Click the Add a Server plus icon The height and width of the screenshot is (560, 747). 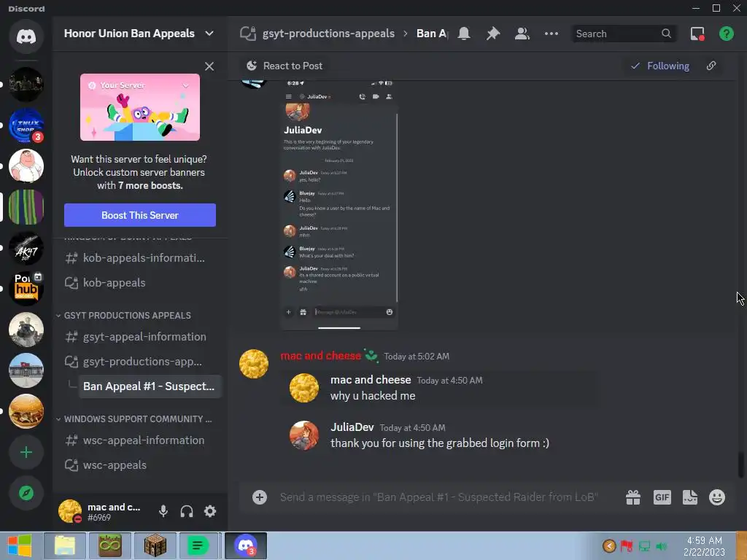(26, 452)
